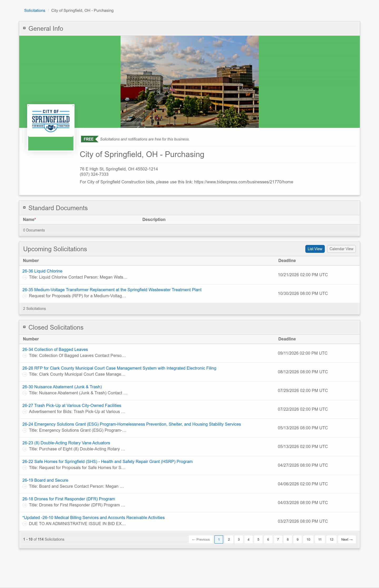Click arrow icon beside Drones description text
379x588 pixels.
coord(25,505)
